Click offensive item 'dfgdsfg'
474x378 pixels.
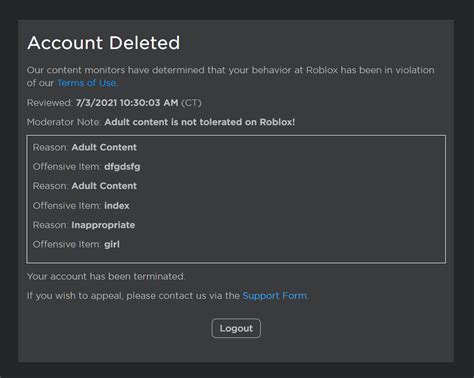coord(122,167)
